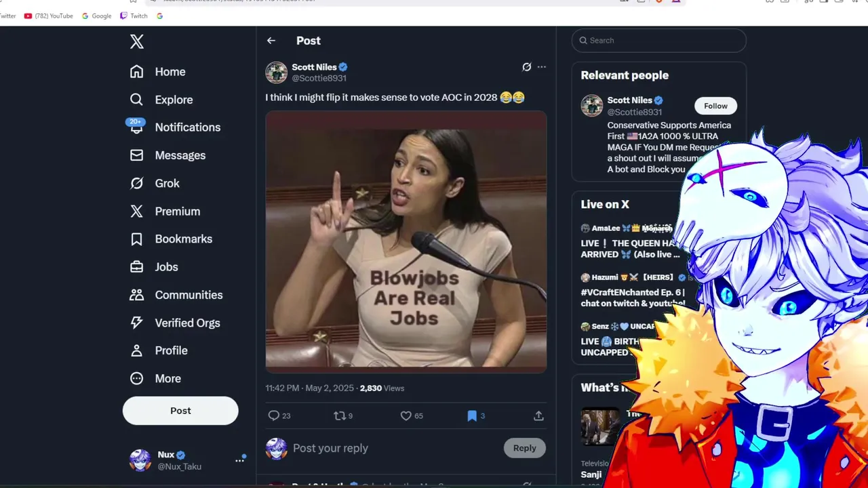Open Verified Orgs text link
This screenshot has width=868, height=488.
point(187,323)
